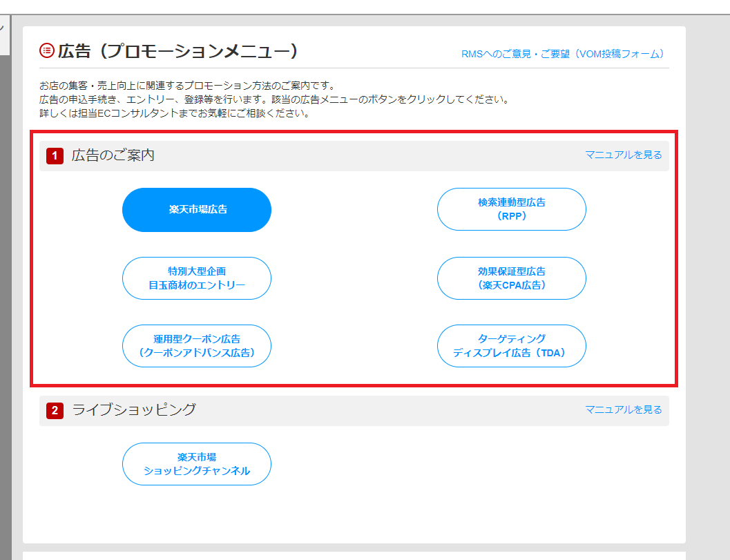Select ターゲティング ディスプレイ広告（TDA）
Image resolution: width=730 pixels, height=560 pixels.
coord(511,346)
